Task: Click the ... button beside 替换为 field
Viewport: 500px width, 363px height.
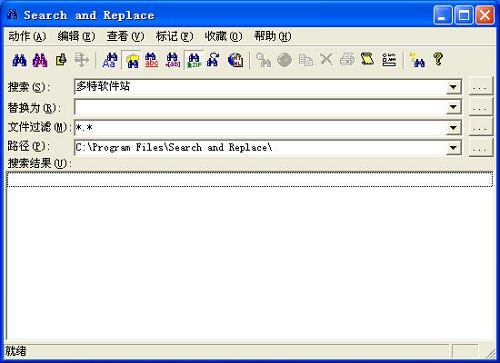Action: pyautogui.click(x=480, y=107)
